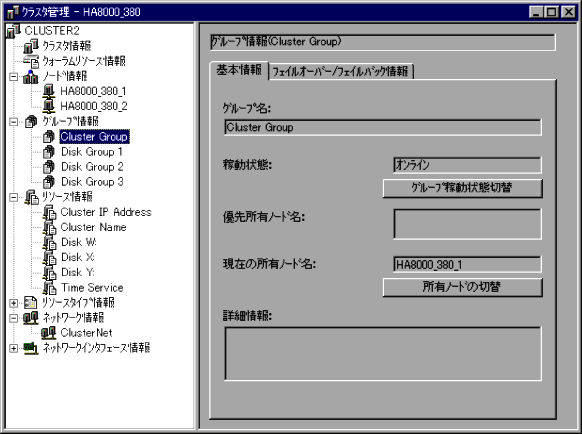This screenshot has width=582, height=434.
Task: Click the 詳細情報 text area
Action: 383,353
